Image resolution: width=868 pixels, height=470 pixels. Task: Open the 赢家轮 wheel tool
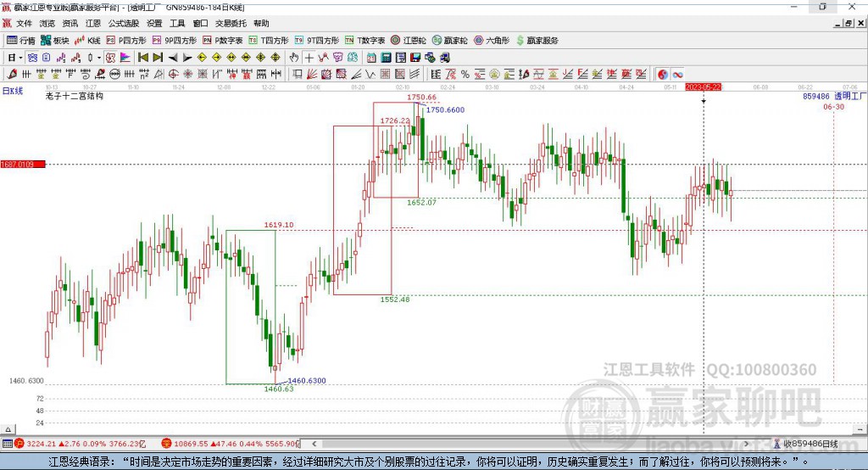tap(450, 41)
